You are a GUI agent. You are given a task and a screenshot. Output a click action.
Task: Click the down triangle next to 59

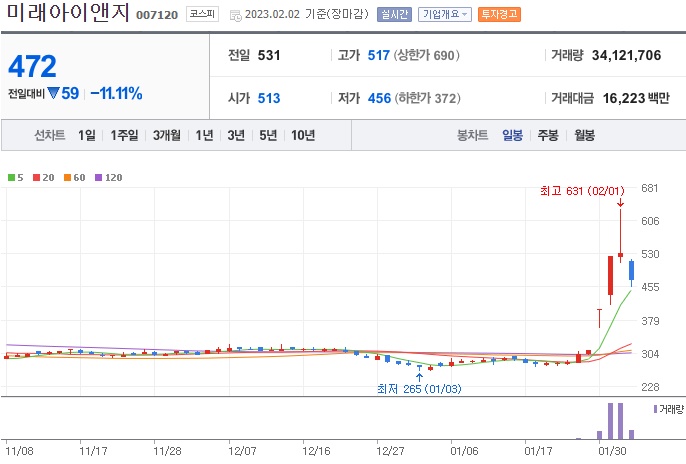point(53,93)
